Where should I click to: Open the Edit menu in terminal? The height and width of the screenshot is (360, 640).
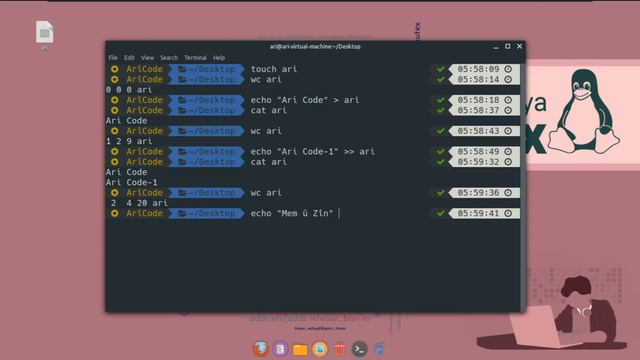pyautogui.click(x=129, y=58)
